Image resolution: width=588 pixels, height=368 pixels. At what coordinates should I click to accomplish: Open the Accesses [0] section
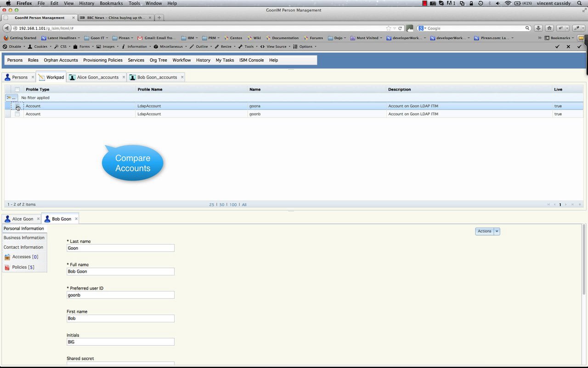pyautogui.click(x=25, y=257)
